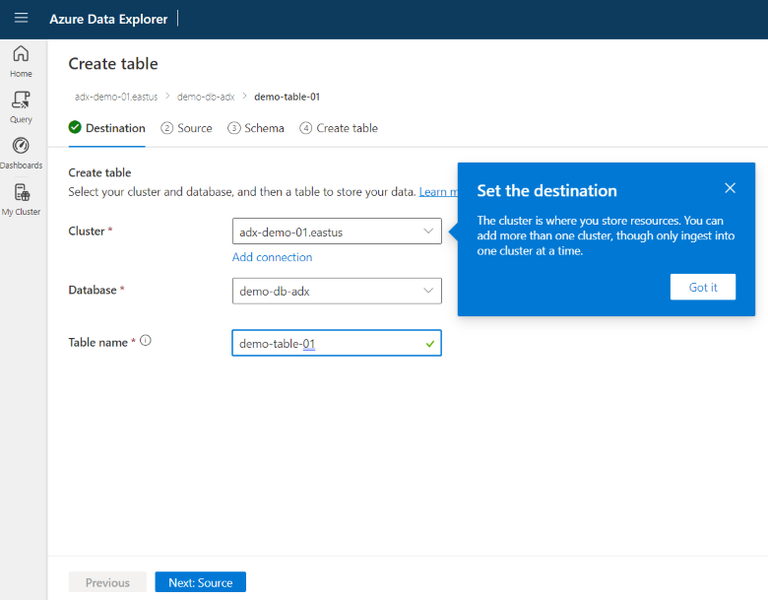Click the Cluster field label
768x600 pixels.
[x=87, y=231]
